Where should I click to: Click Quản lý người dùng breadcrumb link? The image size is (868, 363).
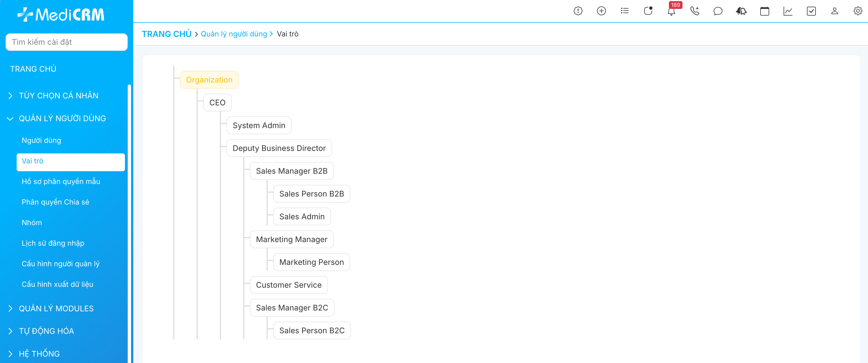tap(234, 34)
